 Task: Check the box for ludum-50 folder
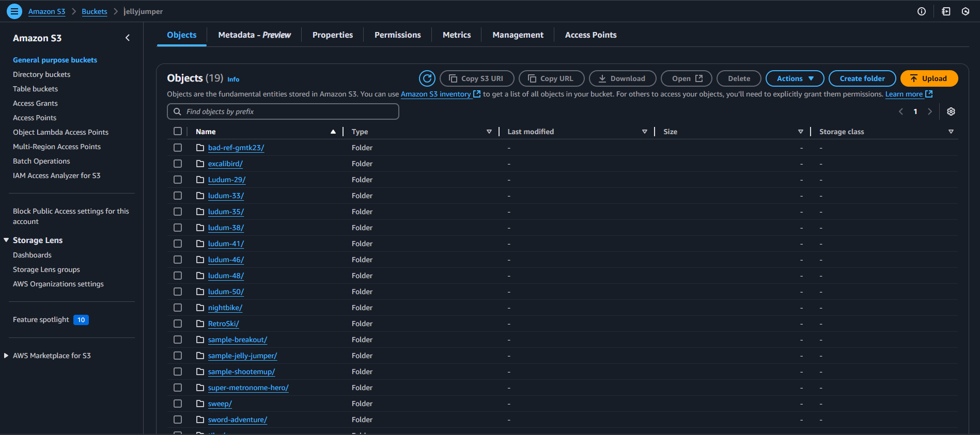tap(178, 292)
